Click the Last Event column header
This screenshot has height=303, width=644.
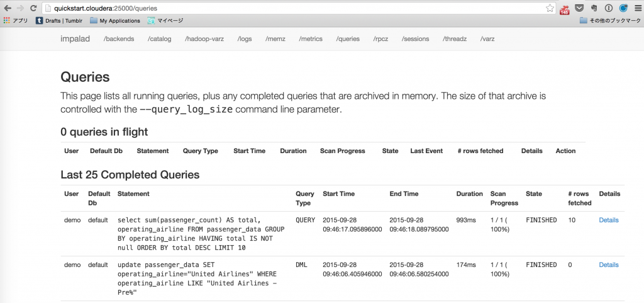point(426,151)
